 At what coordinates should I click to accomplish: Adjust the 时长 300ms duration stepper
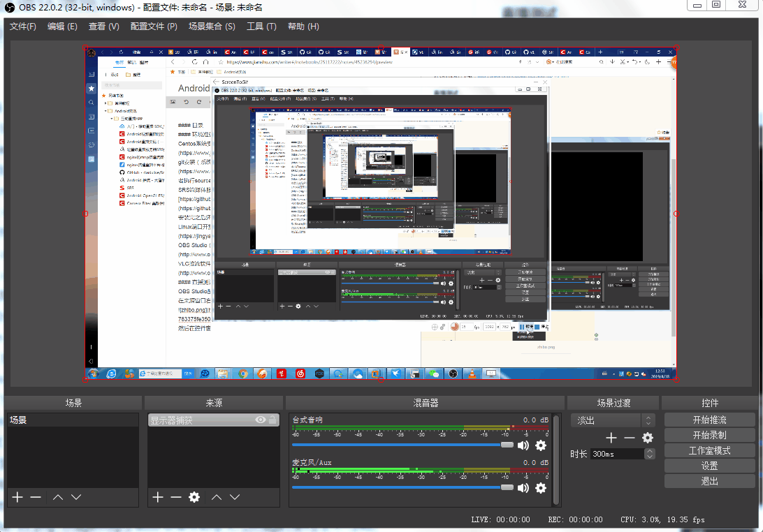pos(650,454)
